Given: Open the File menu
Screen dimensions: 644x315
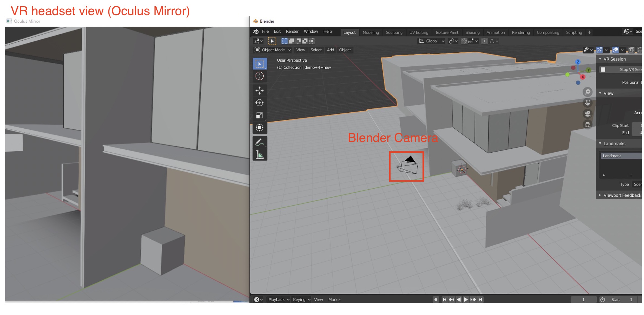Looking at the screenshot, I should (x=265, y=32).
